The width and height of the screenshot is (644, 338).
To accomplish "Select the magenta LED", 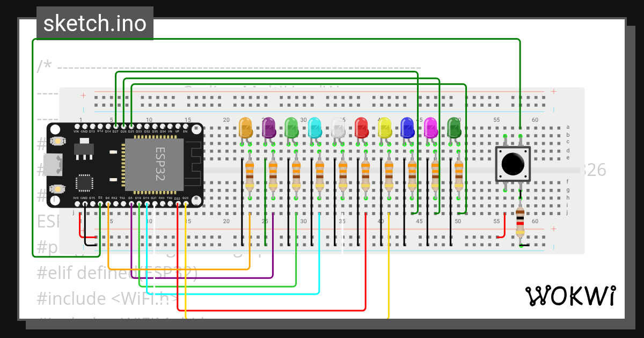I will (x=431, y=128).
